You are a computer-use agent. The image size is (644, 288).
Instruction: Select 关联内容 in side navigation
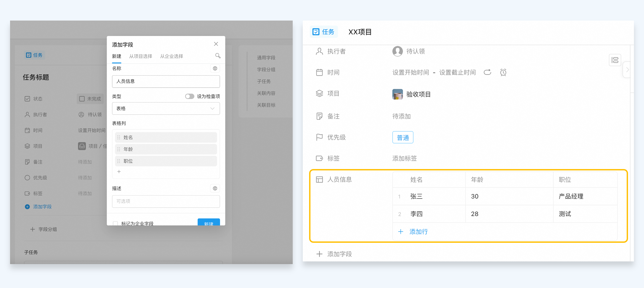coord(266,93)
